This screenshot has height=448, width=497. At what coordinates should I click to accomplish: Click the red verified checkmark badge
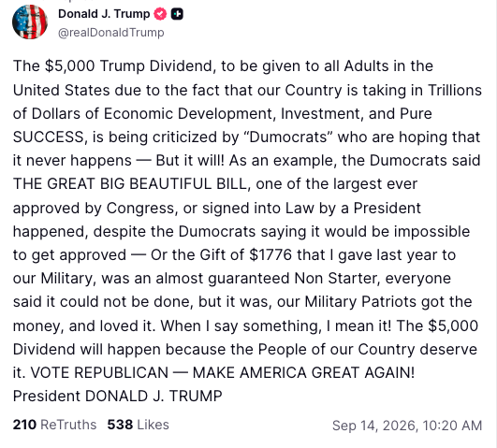point(160,14)
